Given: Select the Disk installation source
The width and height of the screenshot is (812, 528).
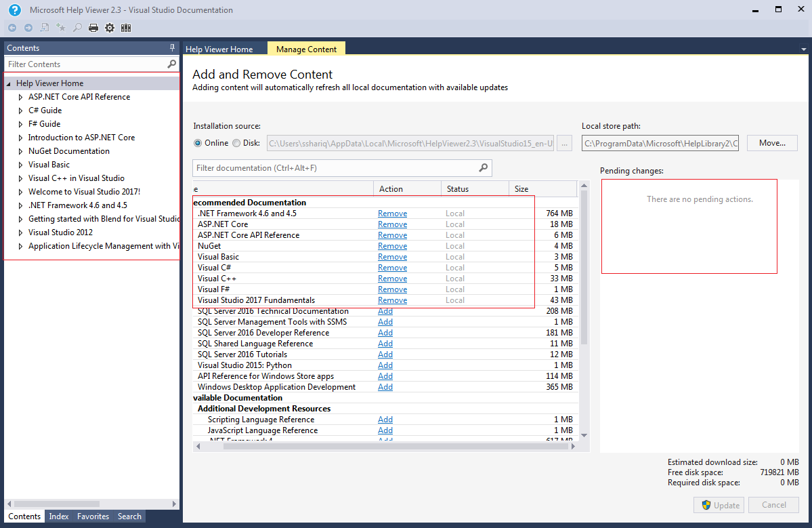Looking at the screenshot, I should pyautogui.click(x=236, y=143).
